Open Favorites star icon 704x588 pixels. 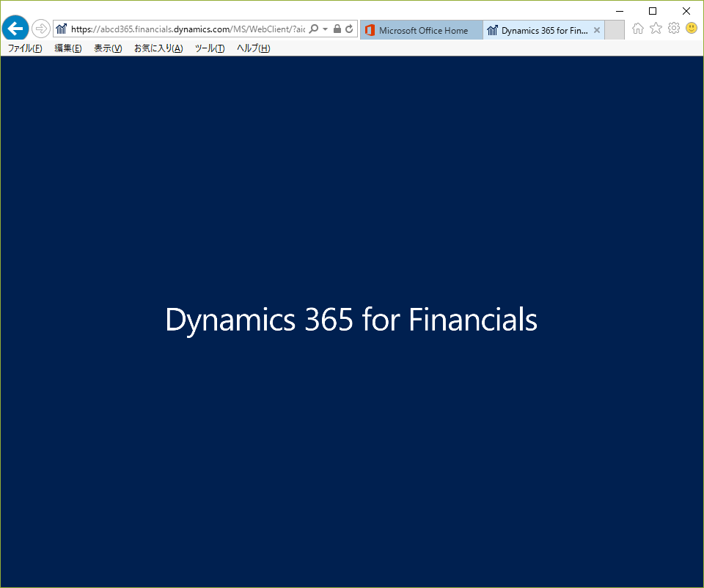[x=656, y=29]
